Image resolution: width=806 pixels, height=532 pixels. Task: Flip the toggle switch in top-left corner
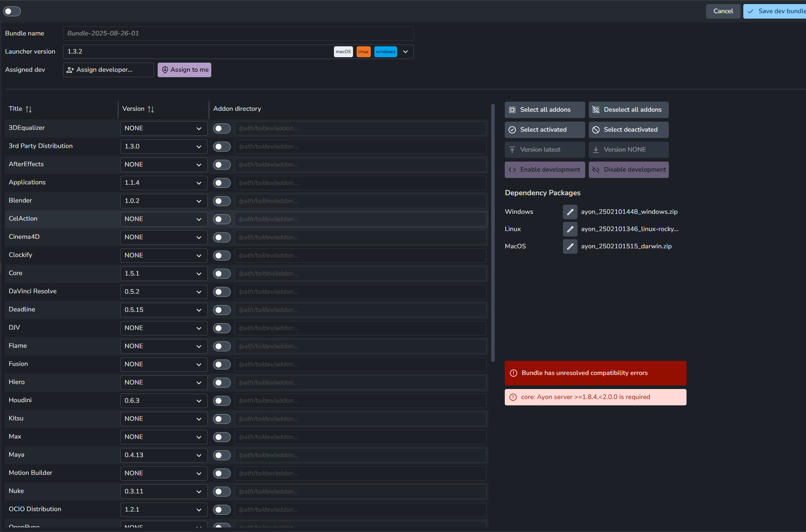(12, 11)
